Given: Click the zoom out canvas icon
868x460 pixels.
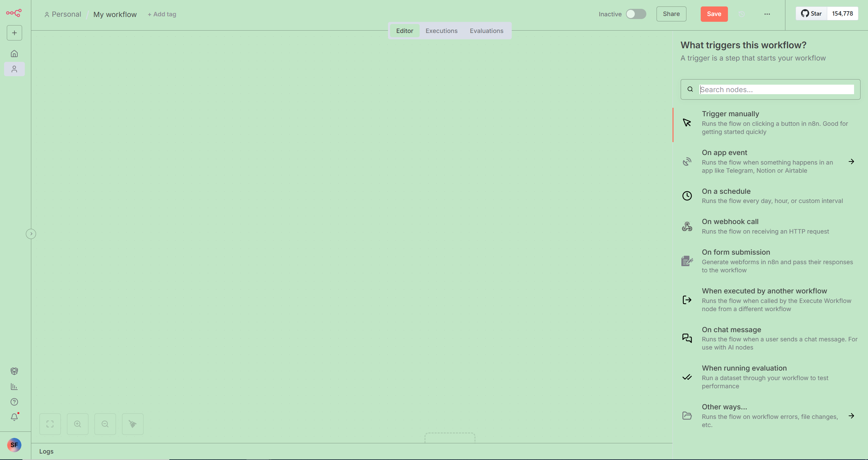Looking at the screenshot, I should point(105,424).
